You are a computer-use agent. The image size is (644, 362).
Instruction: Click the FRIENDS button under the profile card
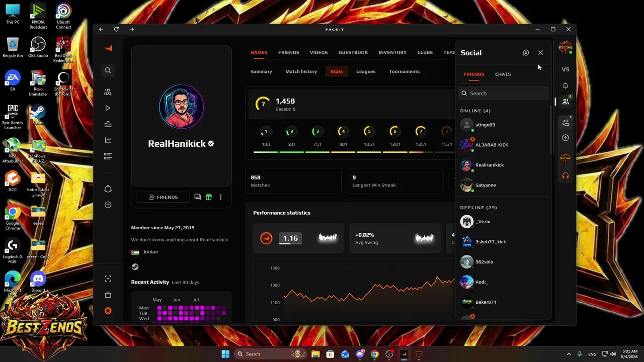164,197
